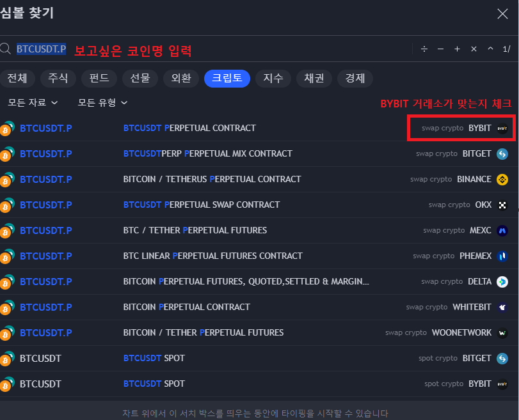The image size is (519, 420).
Task: Pick the OKX perpetual swap contract result
Action: pos(256,205)
